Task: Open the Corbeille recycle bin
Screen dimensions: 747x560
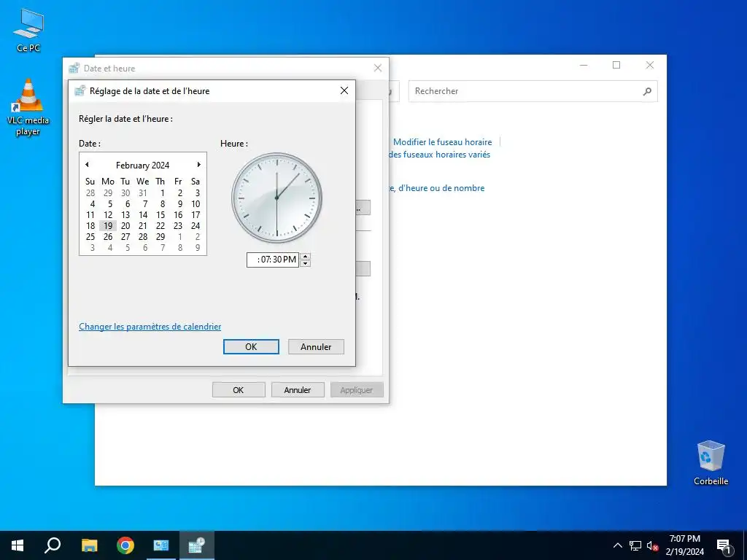Action: tap(711, 462)
